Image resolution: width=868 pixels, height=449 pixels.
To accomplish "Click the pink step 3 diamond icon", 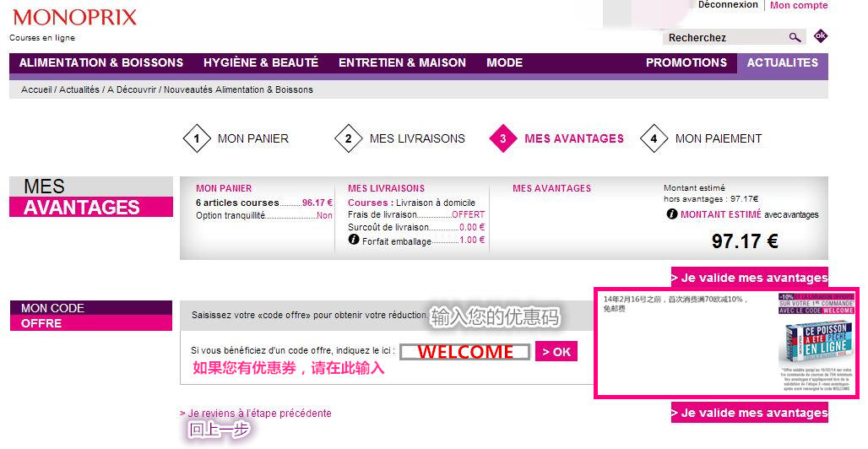I will click(503, 138).
